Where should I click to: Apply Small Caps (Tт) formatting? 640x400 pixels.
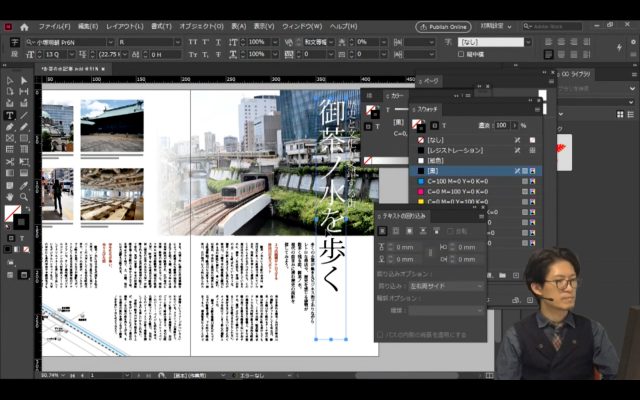click(x=193, y=54)
